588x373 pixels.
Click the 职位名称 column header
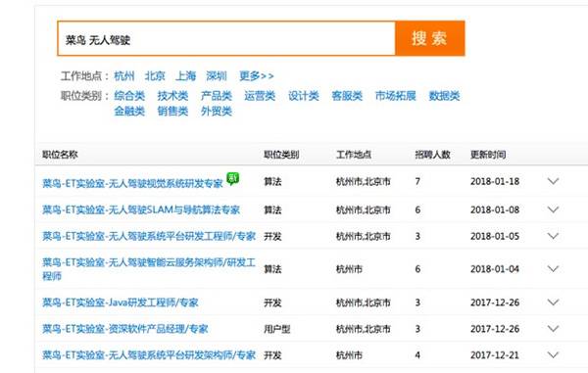[60, 155]
